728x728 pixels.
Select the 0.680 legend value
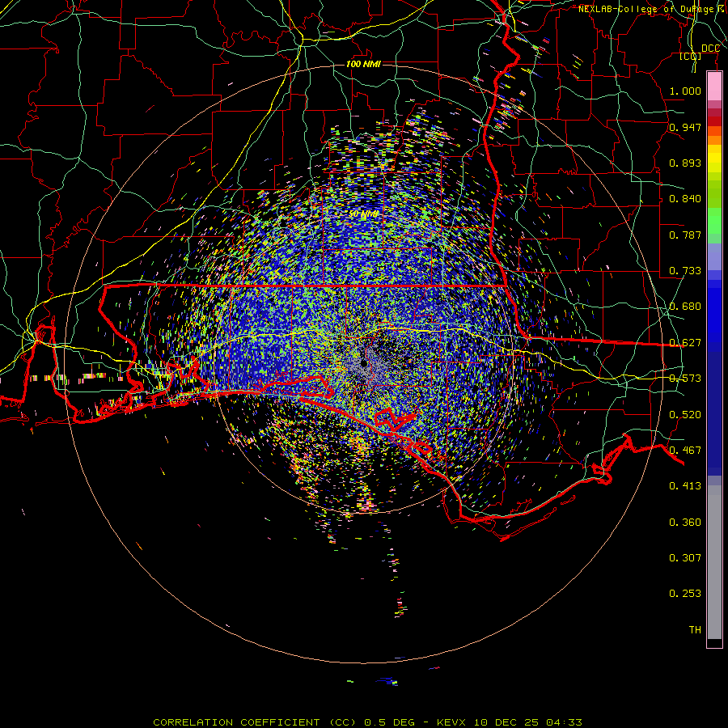(685, 307)
